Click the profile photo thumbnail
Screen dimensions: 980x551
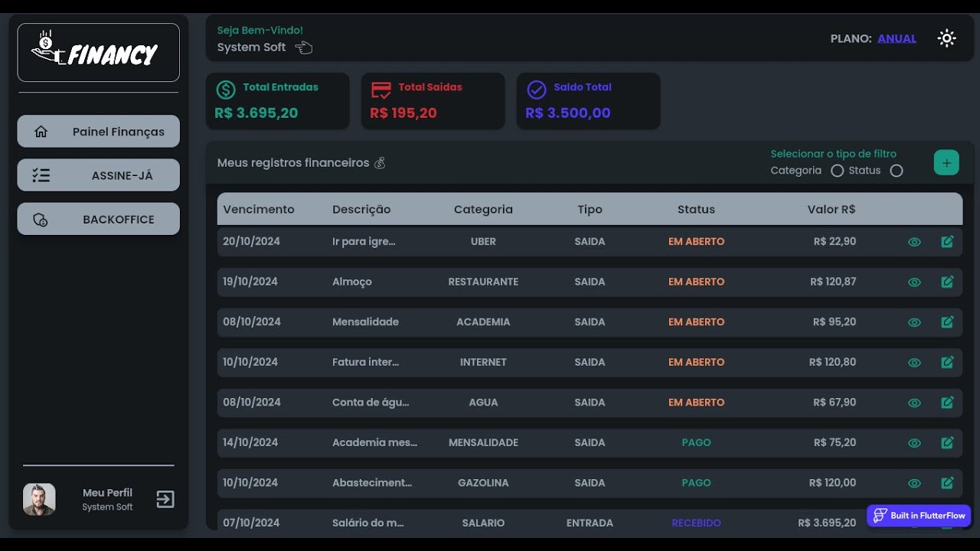[x=39, y=499]
